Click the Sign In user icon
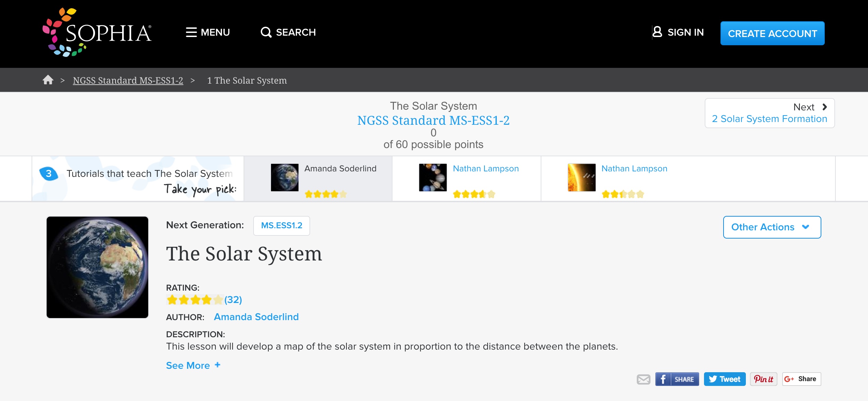This screenshot has width=868, height=401. pos(657,32)
